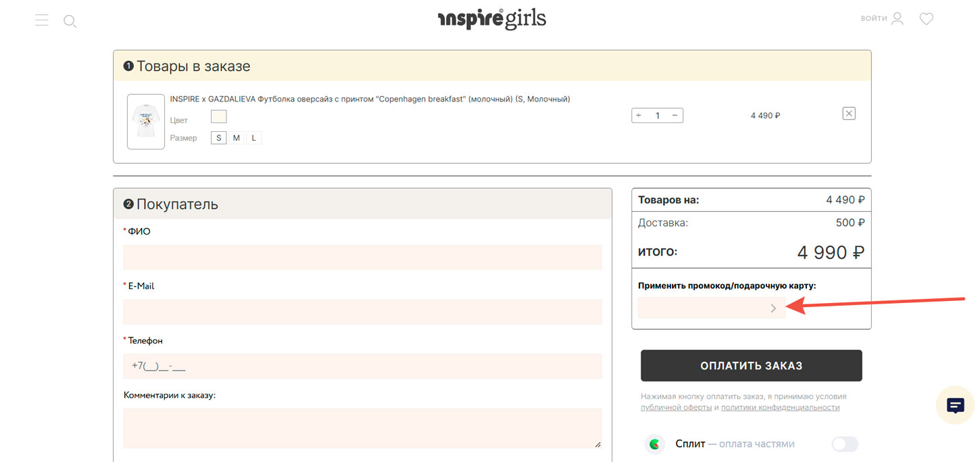The image size is (980, 462).
Task: Select size L
Action: tap(253, 138)
